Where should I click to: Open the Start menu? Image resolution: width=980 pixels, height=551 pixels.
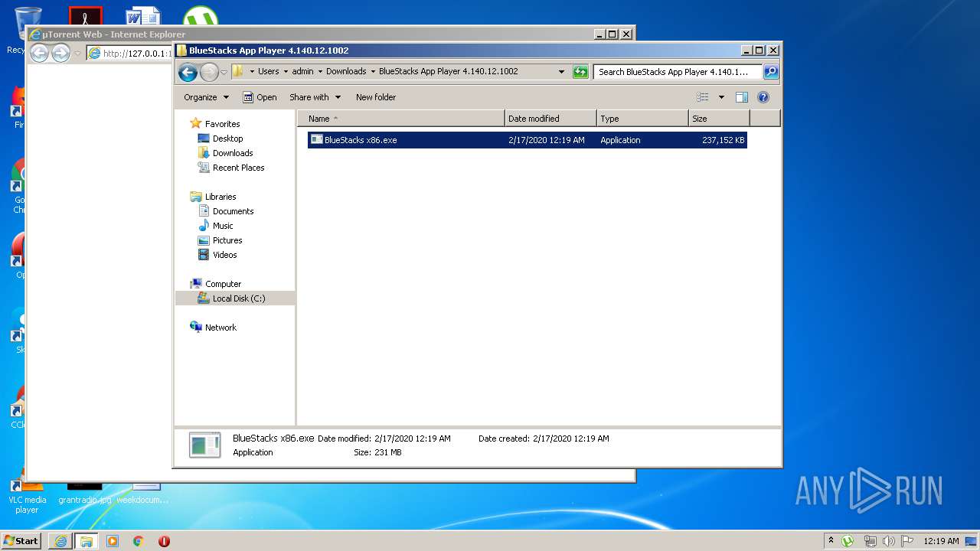pyautogui.click(x=21, y=541)
